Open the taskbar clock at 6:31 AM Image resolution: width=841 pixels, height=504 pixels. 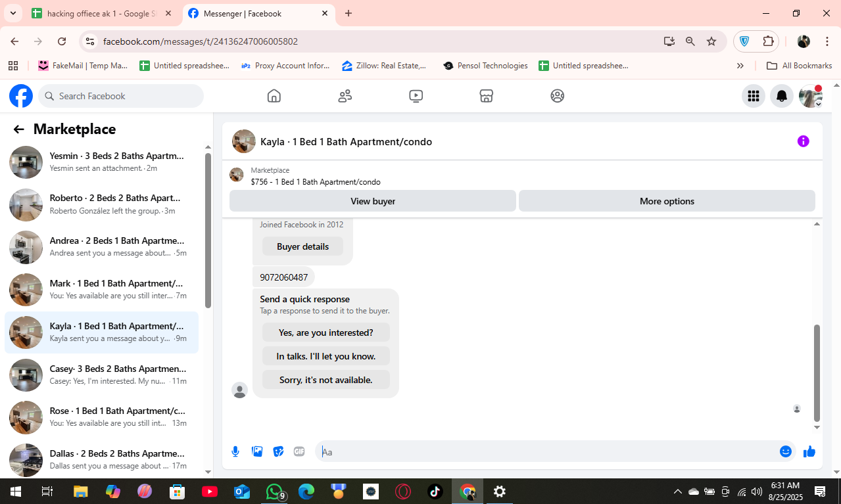[784, 492]
